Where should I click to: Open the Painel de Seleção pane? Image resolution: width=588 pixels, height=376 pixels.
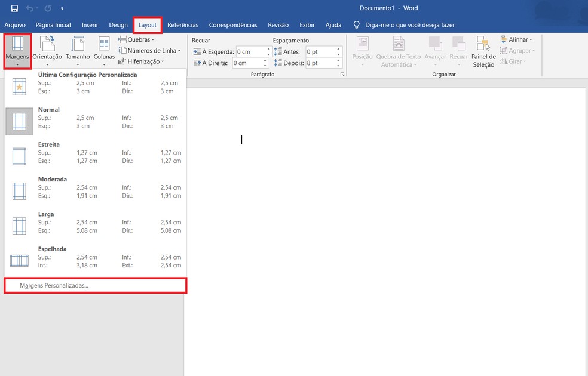pos(483,52)
